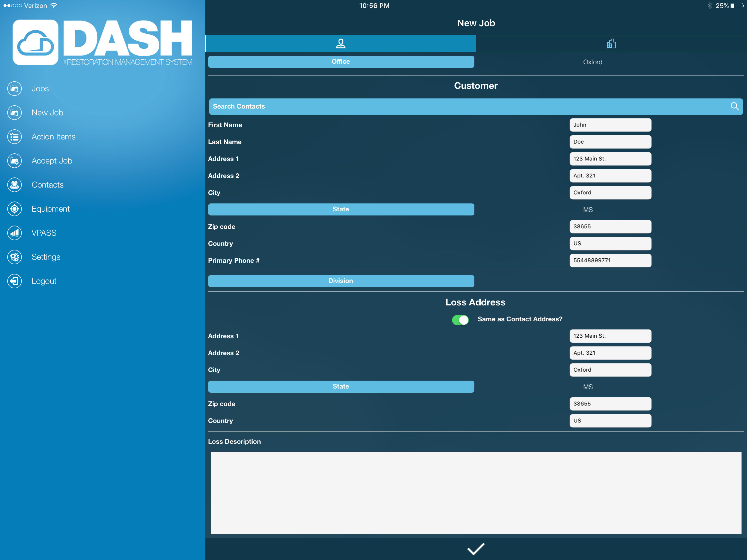Click the New Job page title
This screenshot has height=560, width=747.
click(x=476, y=23)
